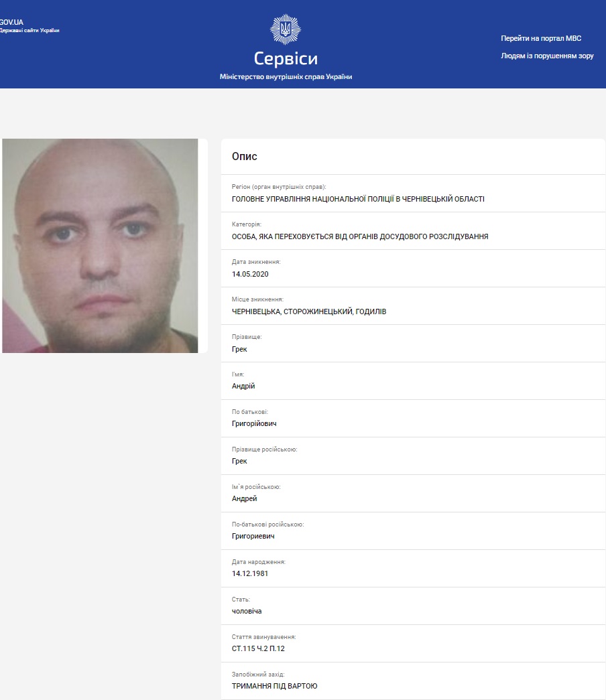606x700 pixels.
Task: Click the 'Категорія' field value
Action: [x=360, y=236]
